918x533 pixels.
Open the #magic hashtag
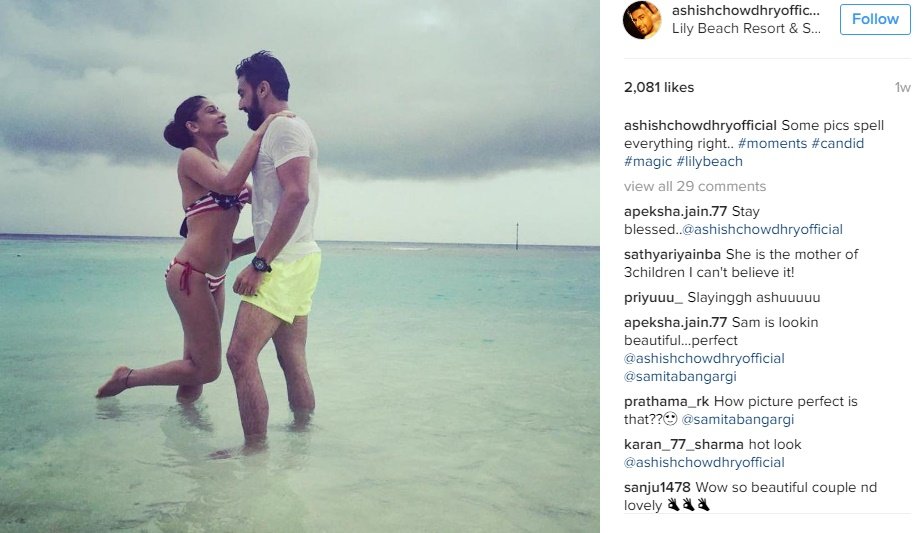(648, 162)
